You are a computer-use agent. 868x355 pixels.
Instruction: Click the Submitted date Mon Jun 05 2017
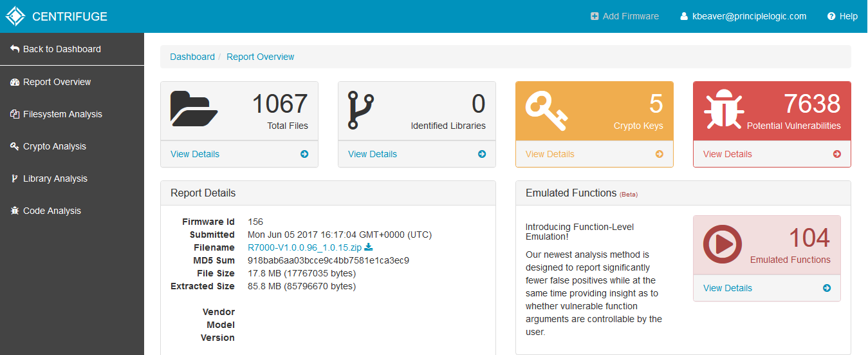pyautogui.click(x=340, y=235)
